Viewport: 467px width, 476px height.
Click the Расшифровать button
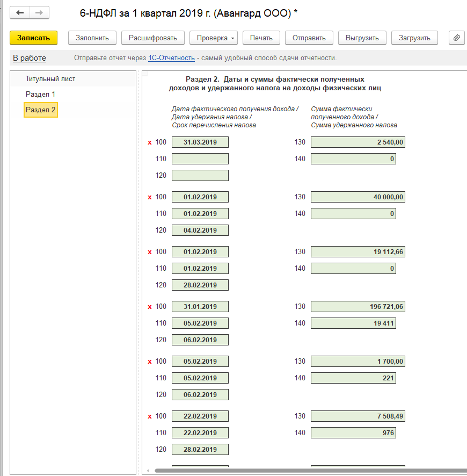(153, 38)
